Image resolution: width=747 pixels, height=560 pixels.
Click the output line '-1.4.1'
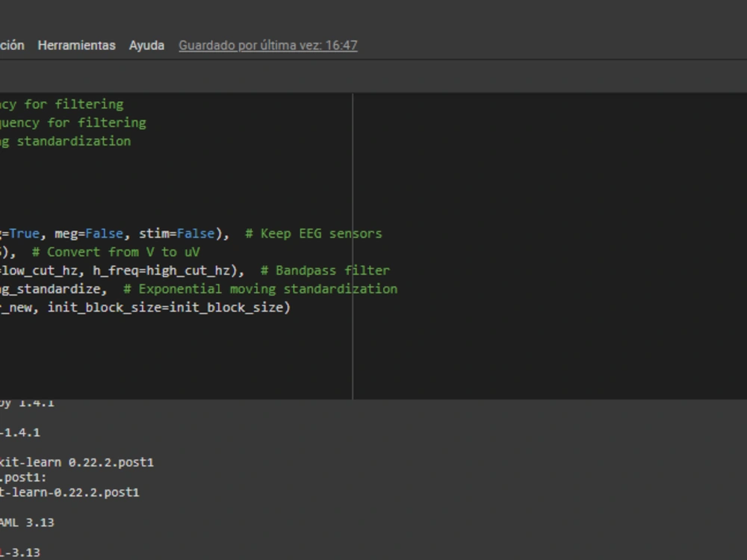point(20,432)
